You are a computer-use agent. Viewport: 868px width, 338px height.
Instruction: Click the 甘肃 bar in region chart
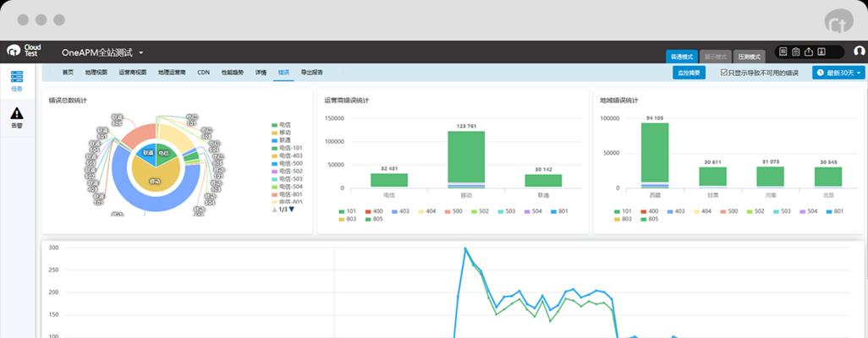(712, 177)
